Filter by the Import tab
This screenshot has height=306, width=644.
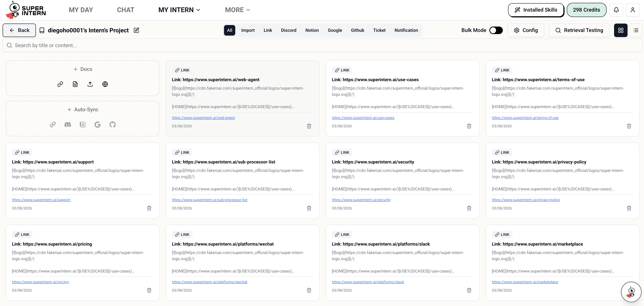pyautogui.click(x=248, y=30)
